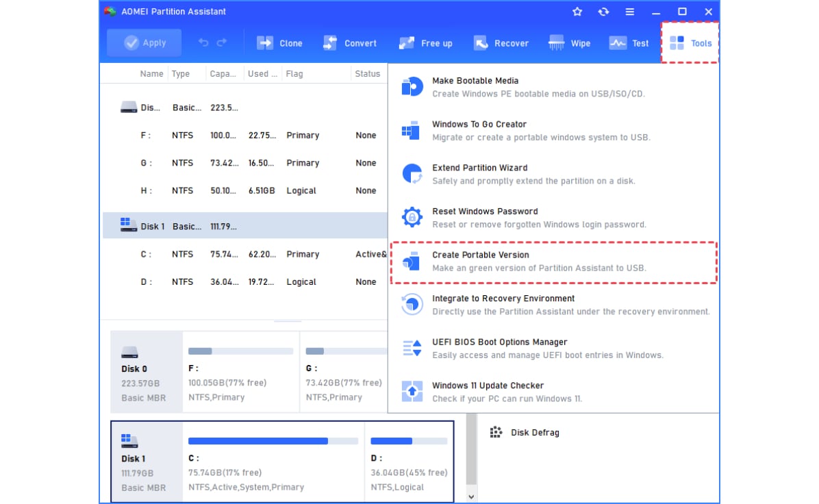Select partition G: row in list

click(244, 163)
